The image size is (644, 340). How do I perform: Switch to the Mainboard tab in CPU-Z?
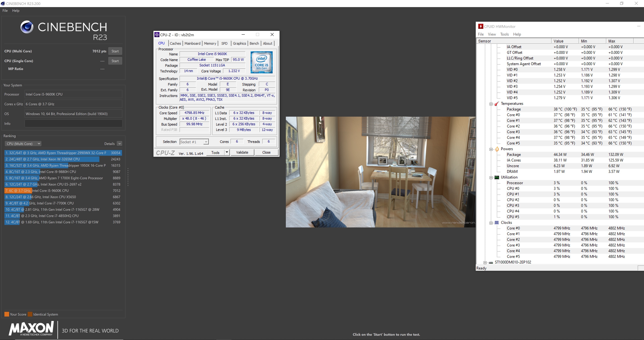coord(192,43)
